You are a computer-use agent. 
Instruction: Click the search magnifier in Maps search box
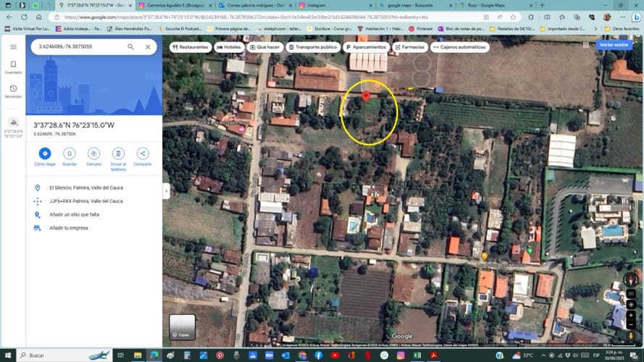pyautogui.click(x=130, y=47)
